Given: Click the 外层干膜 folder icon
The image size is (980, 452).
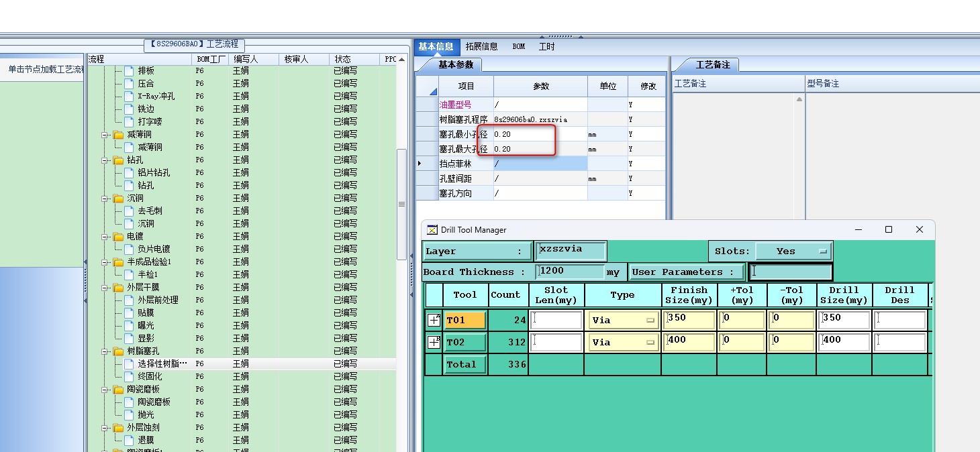Looking at the screenshot, I should point(118,287).
